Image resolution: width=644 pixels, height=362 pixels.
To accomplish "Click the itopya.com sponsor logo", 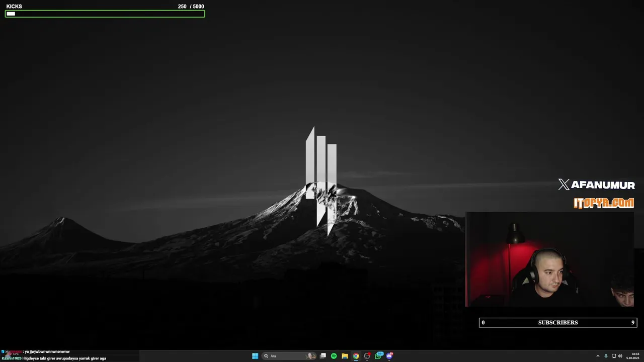I will [x=604, y=203].
